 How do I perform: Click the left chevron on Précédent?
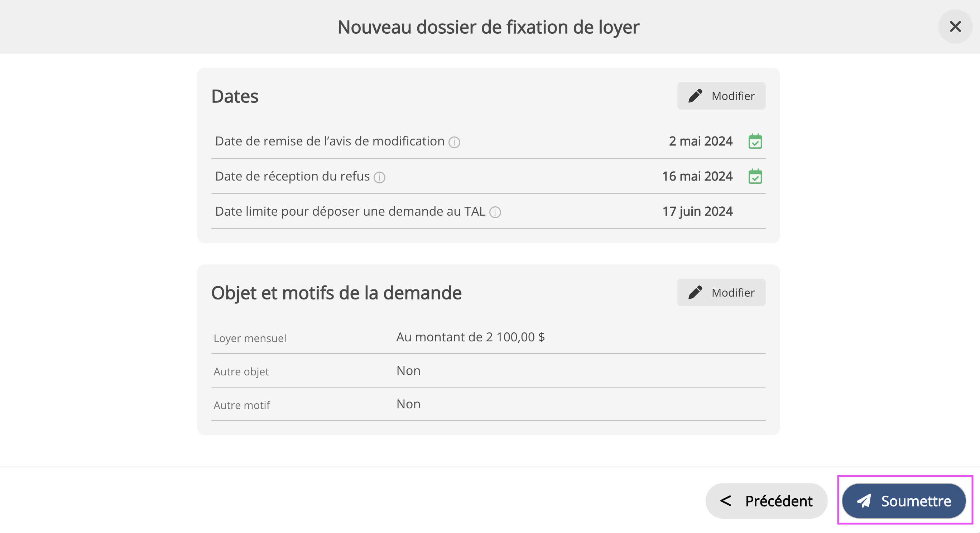[x=725, y=501]
